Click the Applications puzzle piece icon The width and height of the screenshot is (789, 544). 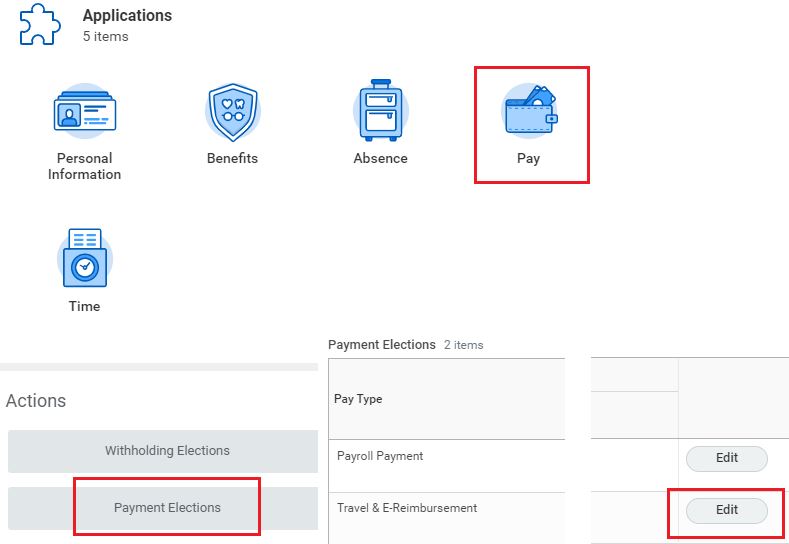pos(40,24)
